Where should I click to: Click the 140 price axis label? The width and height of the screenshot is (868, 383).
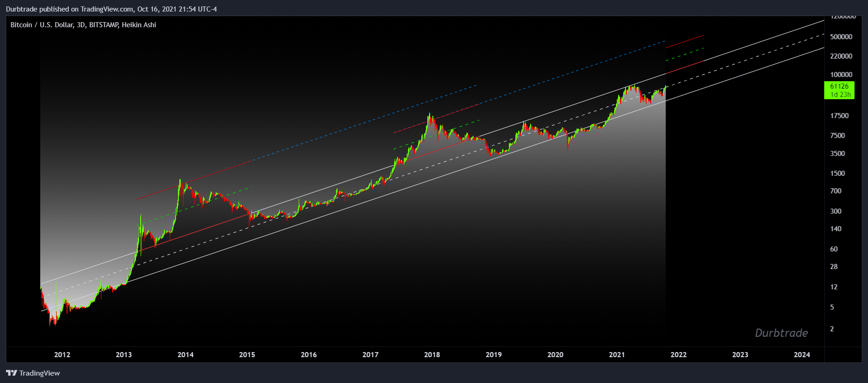pyautogui.click(x=836, y=229)
